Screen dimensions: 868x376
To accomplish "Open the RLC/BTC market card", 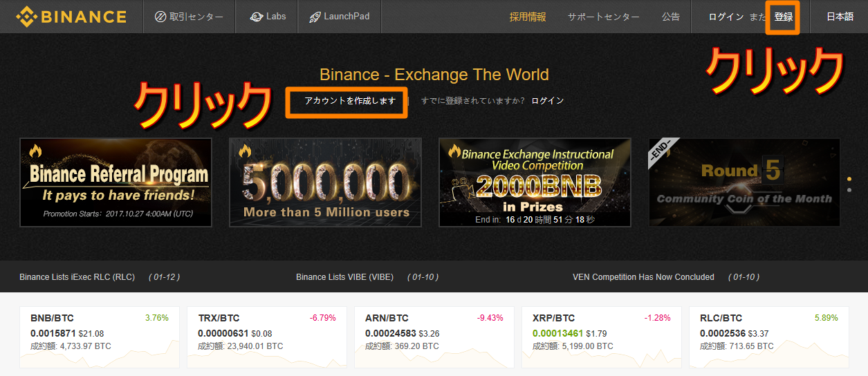I will tap(769, 337).
